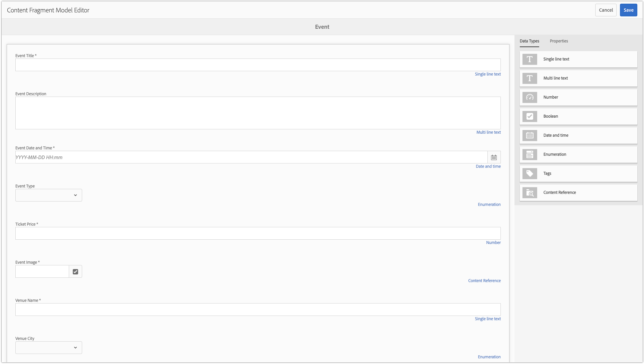Screen dimensions: 644x364
Task: Switch to the Data Types tab
Action: click(x=529, y=41)
